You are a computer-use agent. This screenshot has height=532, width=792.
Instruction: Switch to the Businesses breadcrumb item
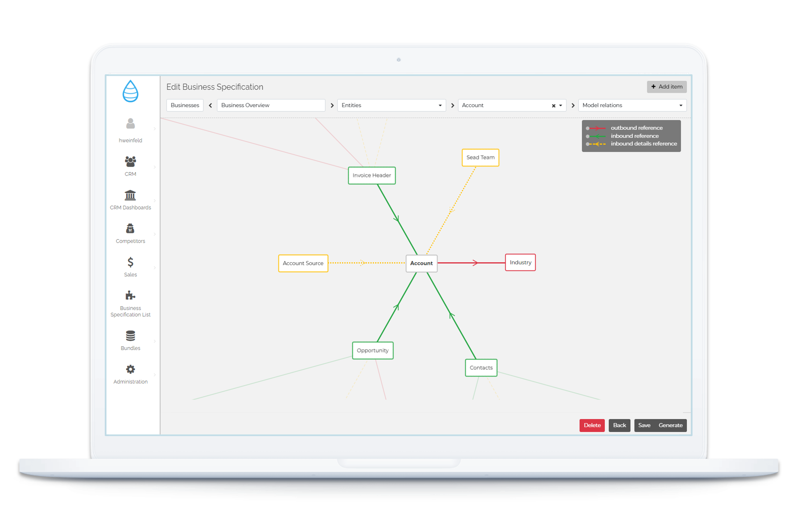tap(185, 105)
